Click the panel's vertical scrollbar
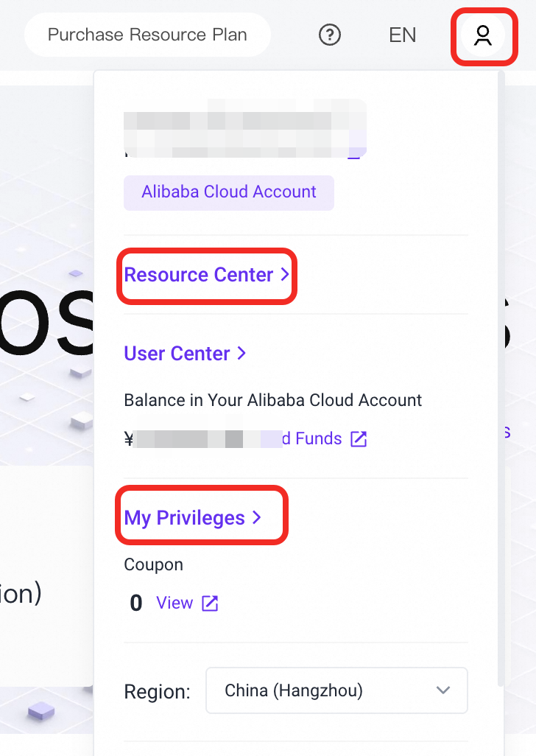This screenshot has width=536, height=756. [x=501, y=368]
